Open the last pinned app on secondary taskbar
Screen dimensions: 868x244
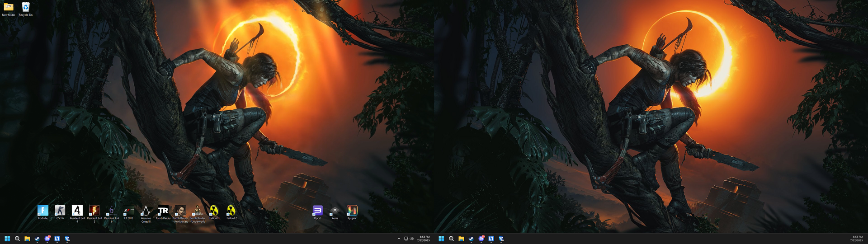(x=501, y=239)
